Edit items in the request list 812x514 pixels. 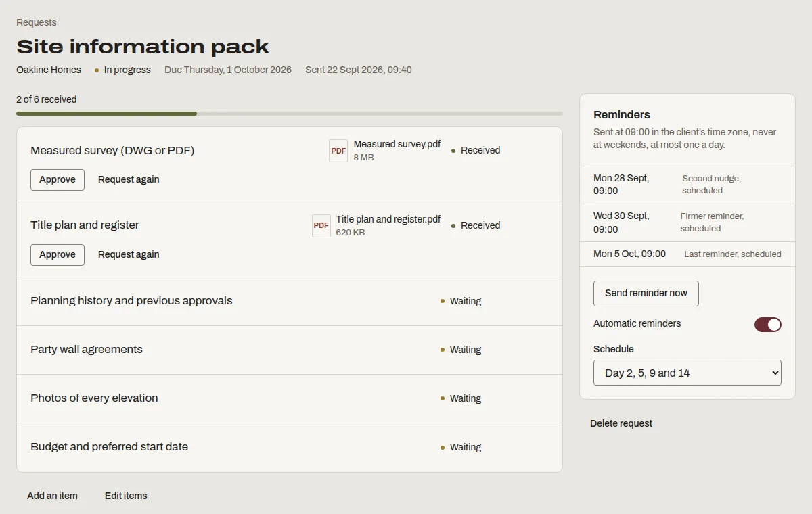pyautogui.click(x=126, y=496)
